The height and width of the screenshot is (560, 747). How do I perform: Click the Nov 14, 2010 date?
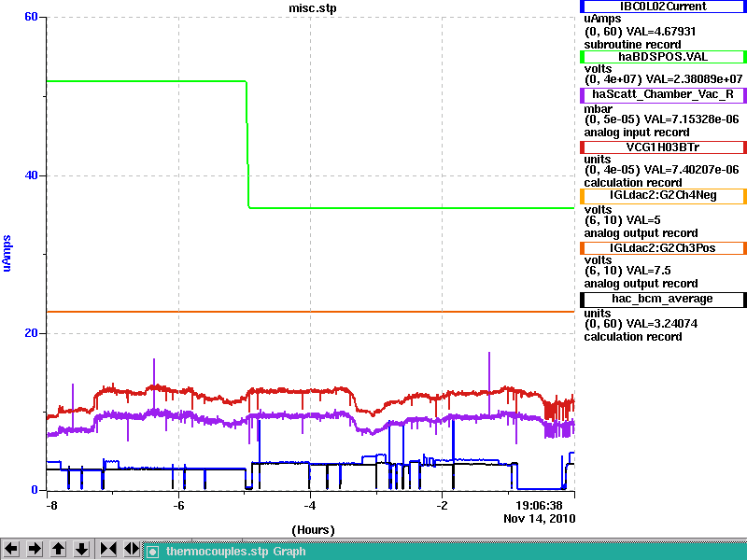(540, 519)
